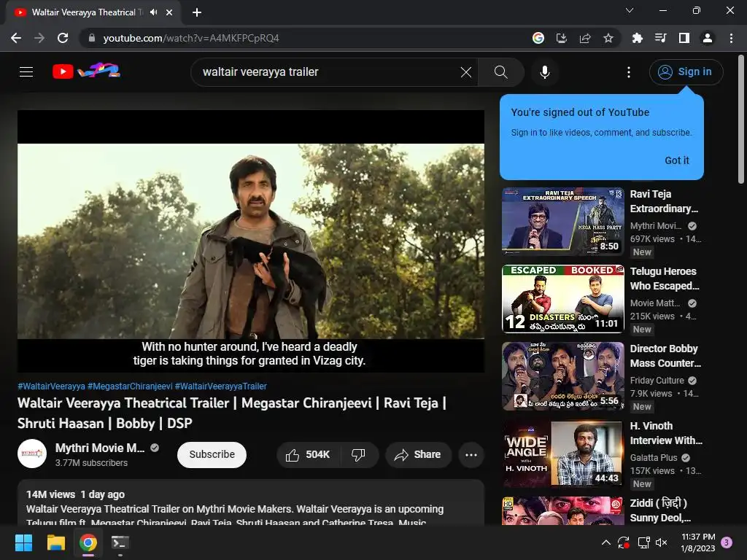Open the YouTube hamburger guide menu
747x560 pixels.
tap(26, 72)
